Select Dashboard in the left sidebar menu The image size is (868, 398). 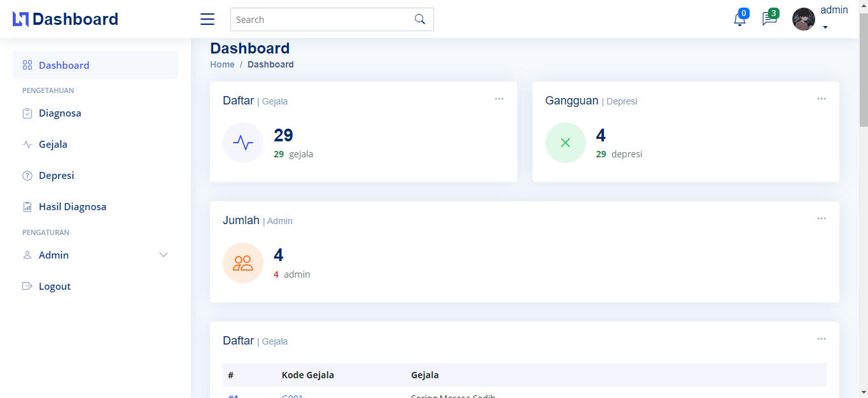(x=64, y=65)
